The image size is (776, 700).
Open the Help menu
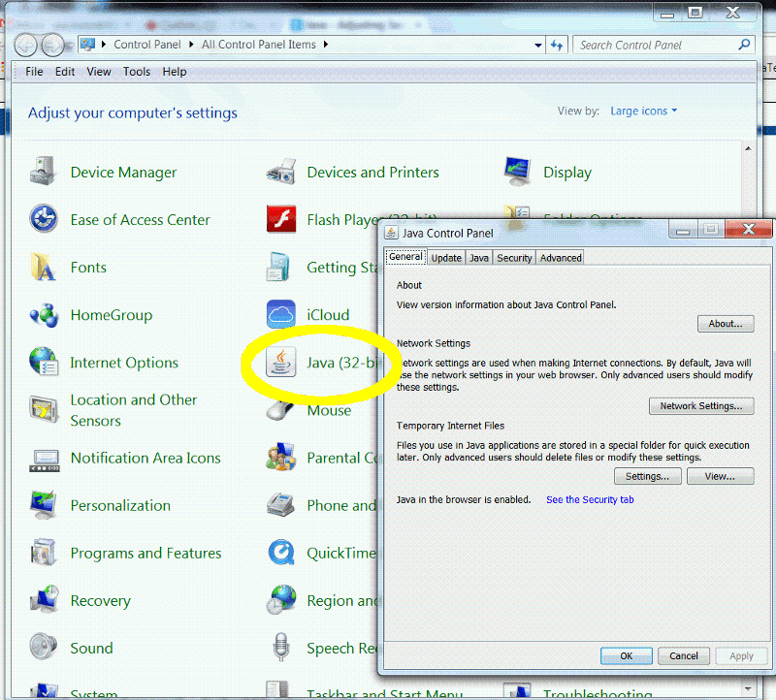coord(175,72)
